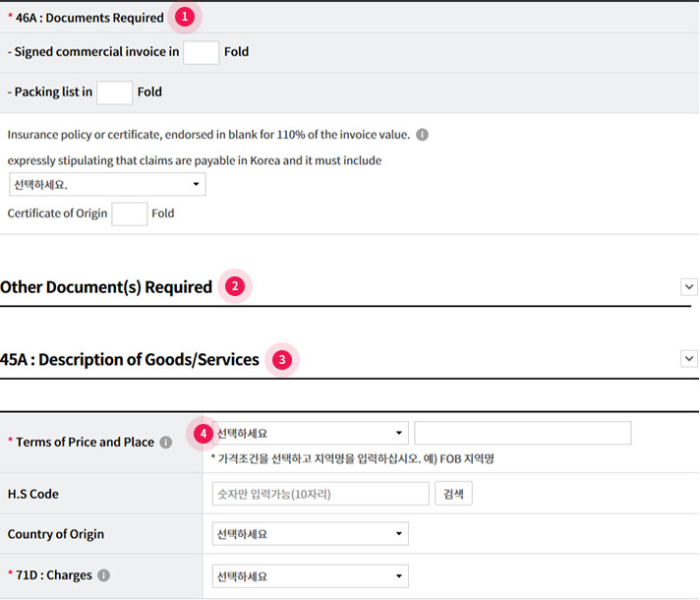This screenshot has height=600, width=700.
Task: Click the red numbered marker 1
Action: pos(184,17)
